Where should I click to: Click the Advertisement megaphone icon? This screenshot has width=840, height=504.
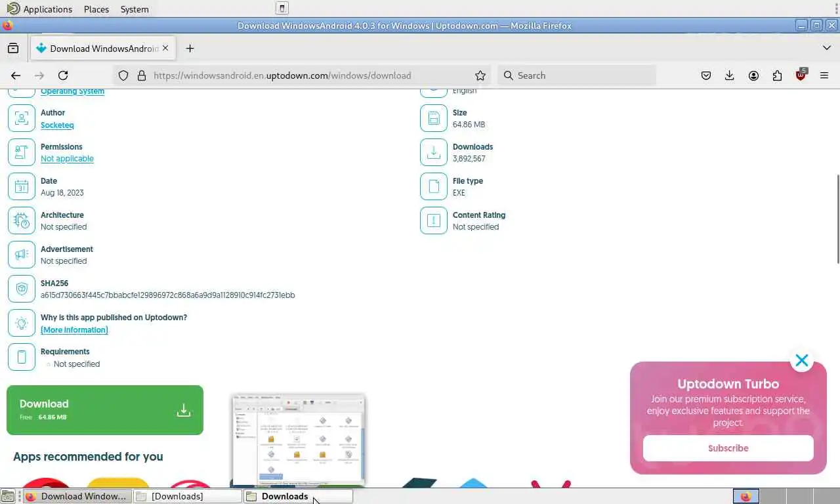tap(22, 255)
